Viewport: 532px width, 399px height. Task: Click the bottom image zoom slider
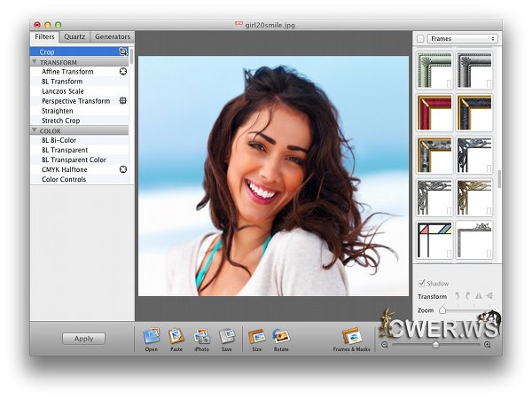pos(435,344)
